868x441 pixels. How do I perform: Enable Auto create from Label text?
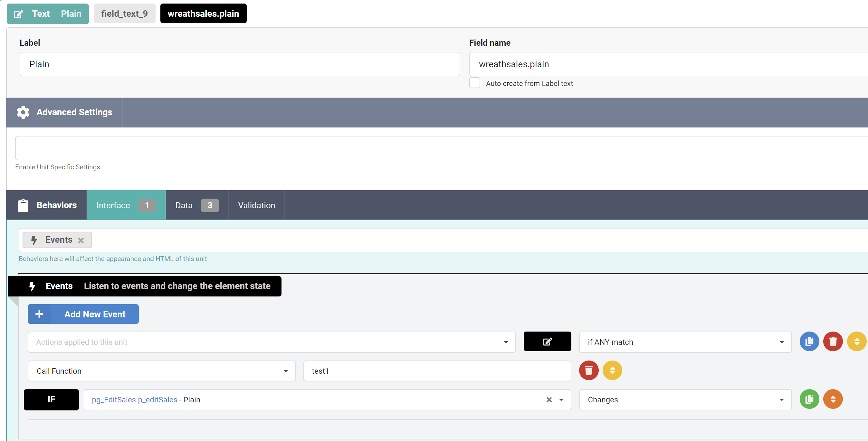coord(474,83)
